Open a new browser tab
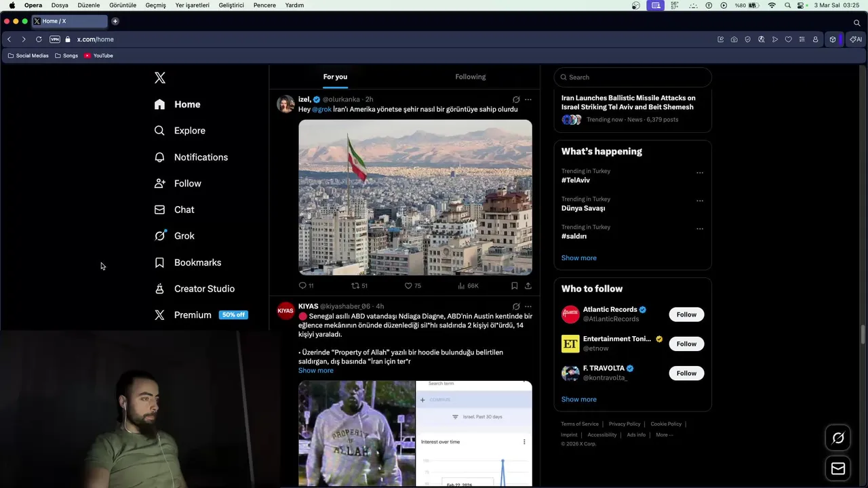868x488 pixels. 115,21
